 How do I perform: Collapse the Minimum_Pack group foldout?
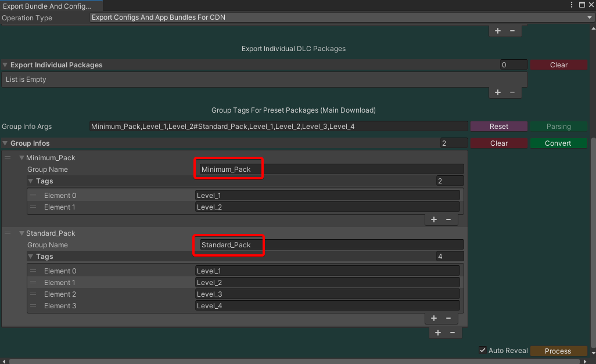[x=21, y=158]
